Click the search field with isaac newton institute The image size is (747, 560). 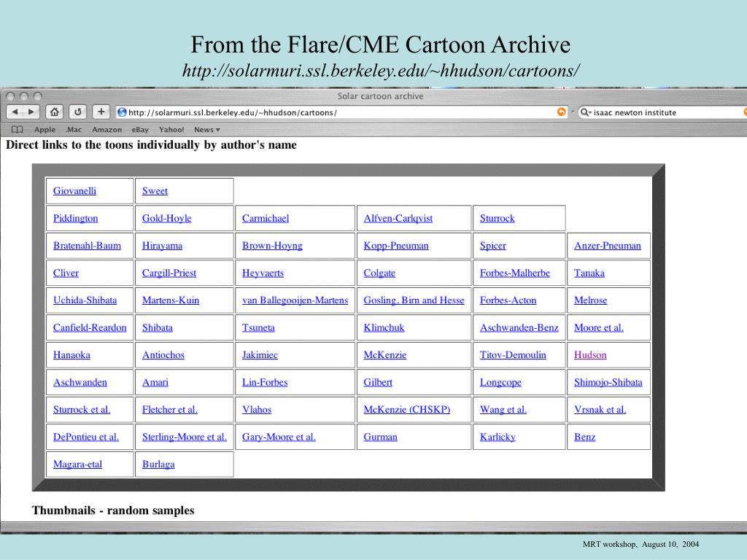662,112
